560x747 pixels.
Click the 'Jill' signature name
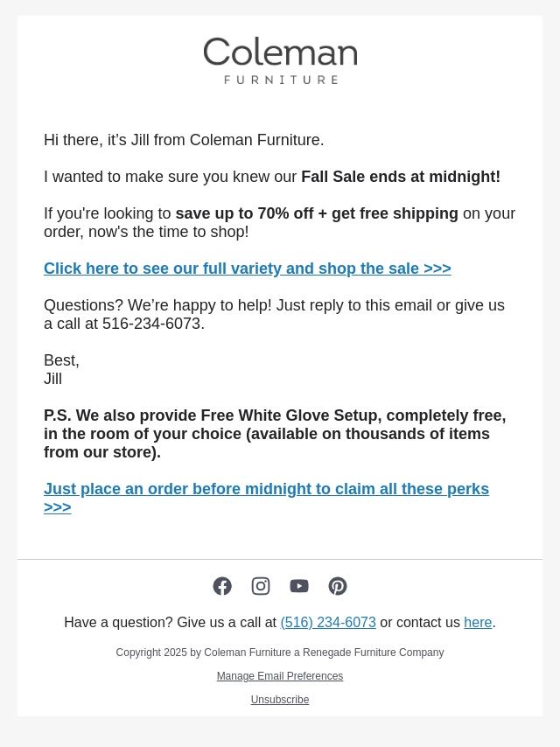click(53, 379)
